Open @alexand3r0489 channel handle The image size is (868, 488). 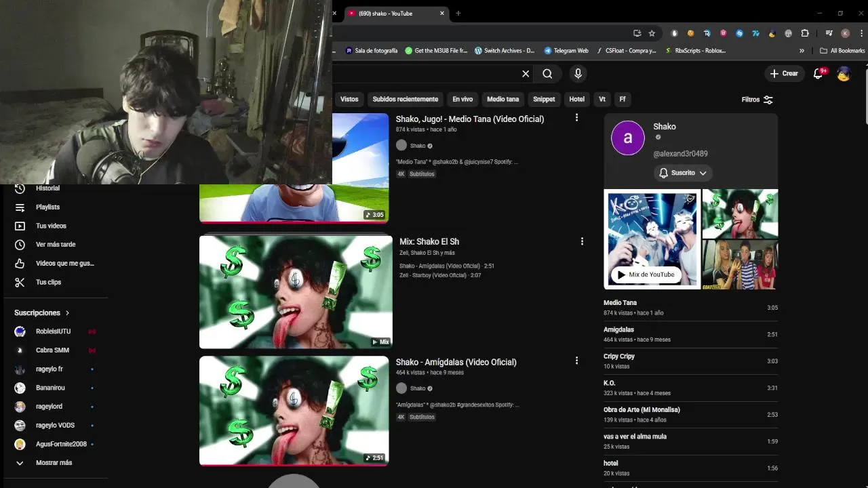(680, 154)
